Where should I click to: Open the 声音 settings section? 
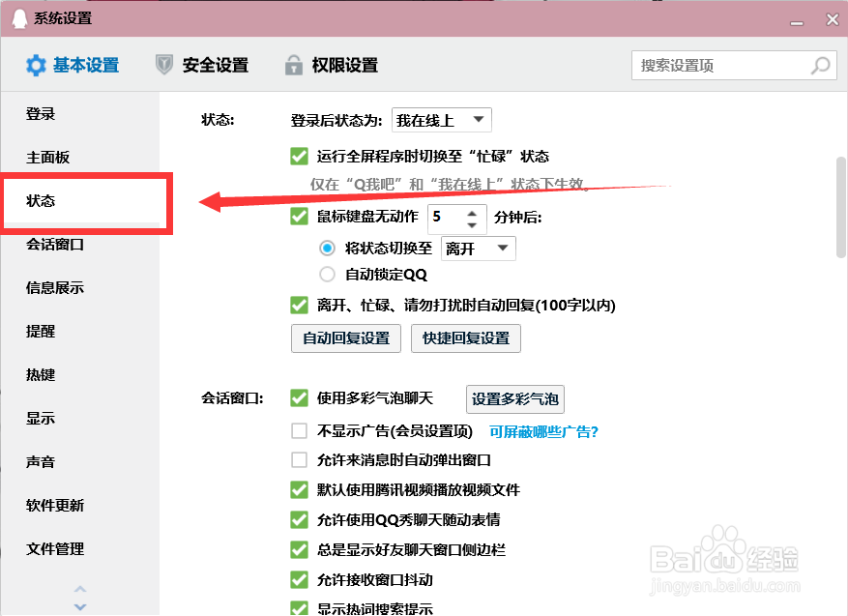click(40, 462)
